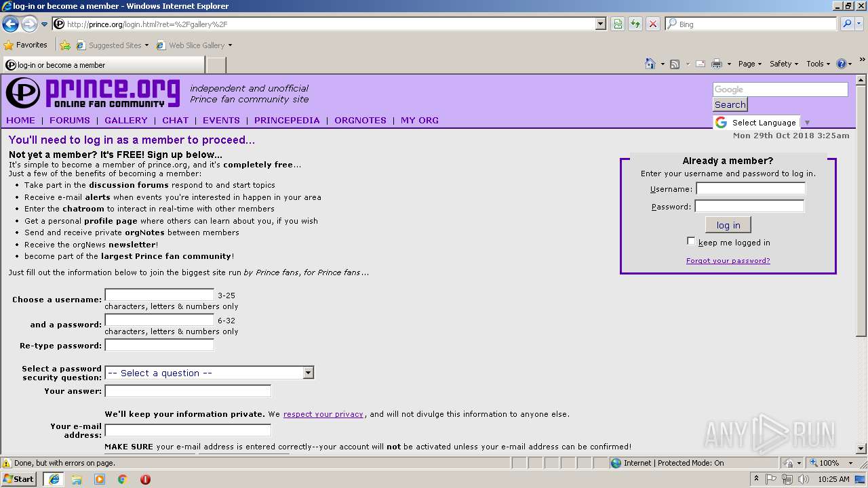Screen dimensions: 868x488
Task: Open the Select Language dropdown
Action: pos(763,123)
